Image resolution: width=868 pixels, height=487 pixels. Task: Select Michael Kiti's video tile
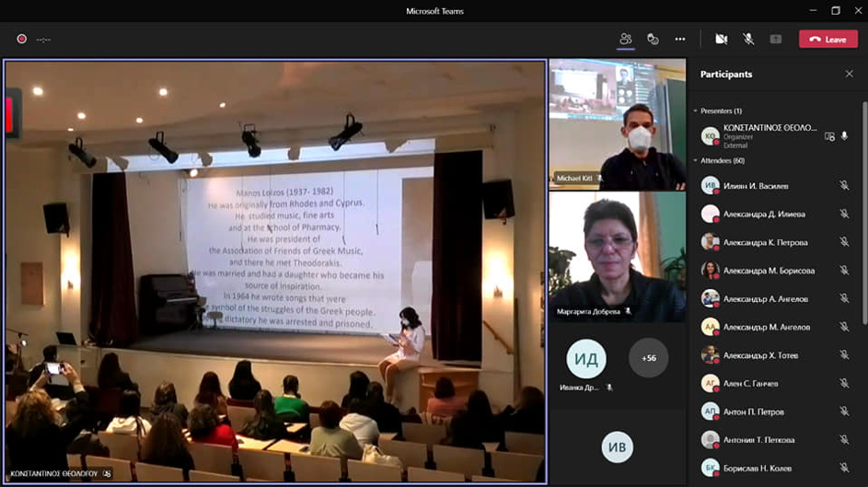[x=617, y=124]
